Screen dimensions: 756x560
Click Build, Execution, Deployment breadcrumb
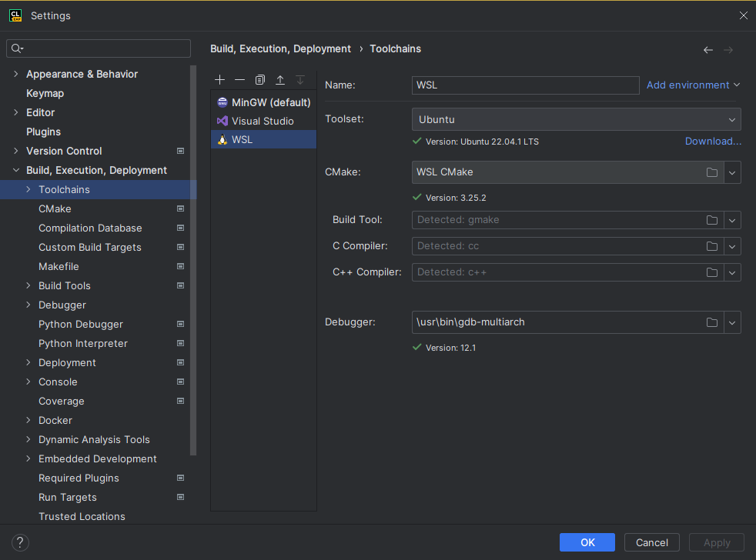pyautogui.click(x=280, y=48)
